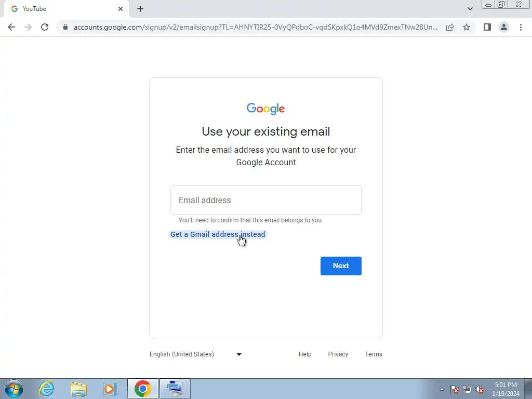Open the browser side panel
The height and width of the screenshot is (399, 532).
click(x=487, y=27)
